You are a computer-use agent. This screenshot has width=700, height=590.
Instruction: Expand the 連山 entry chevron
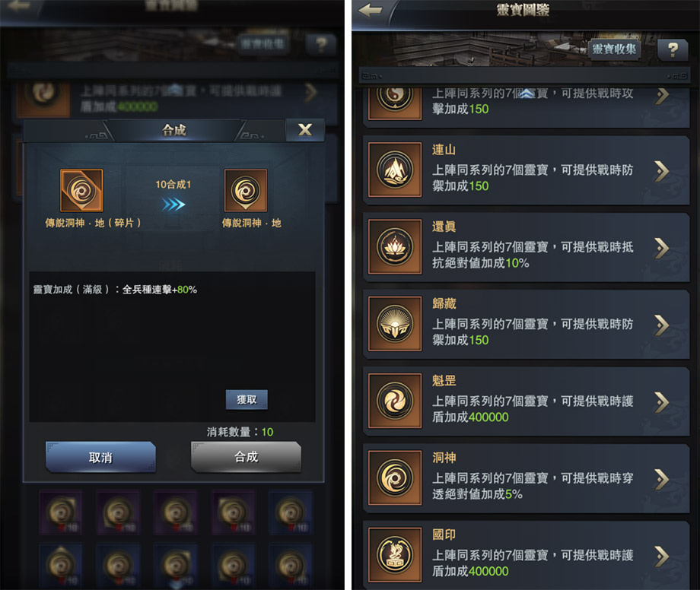click(x=662, y=171)
